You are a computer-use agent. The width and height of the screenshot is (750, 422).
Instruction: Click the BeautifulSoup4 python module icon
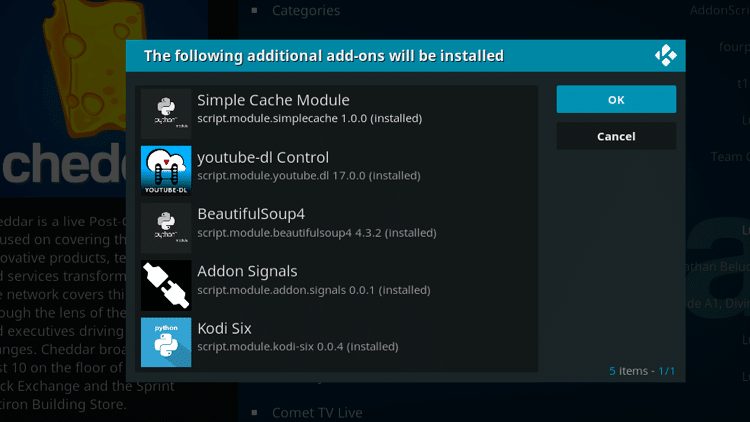point(166,228)
